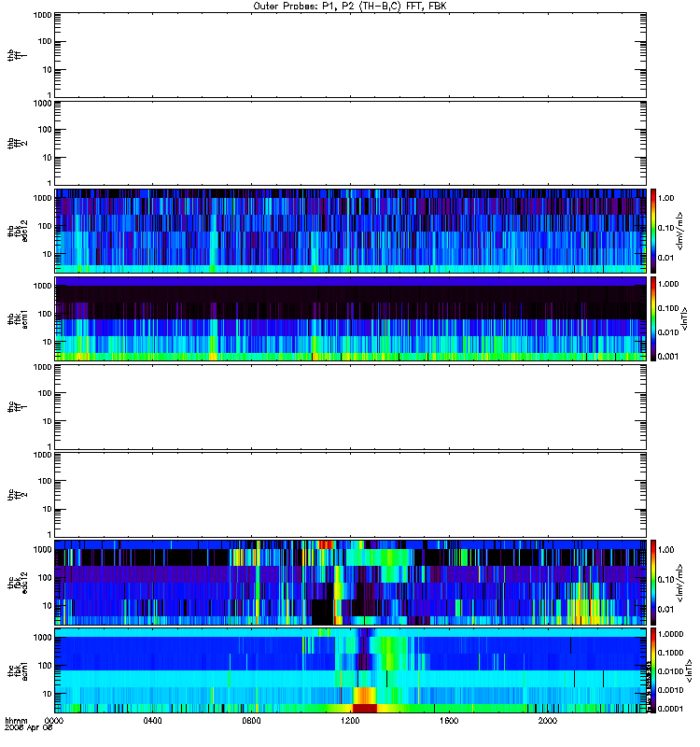The image size is (700, 747).
Task: Select the thc fbk edc12 color bar
Action: tap(653, 582)
